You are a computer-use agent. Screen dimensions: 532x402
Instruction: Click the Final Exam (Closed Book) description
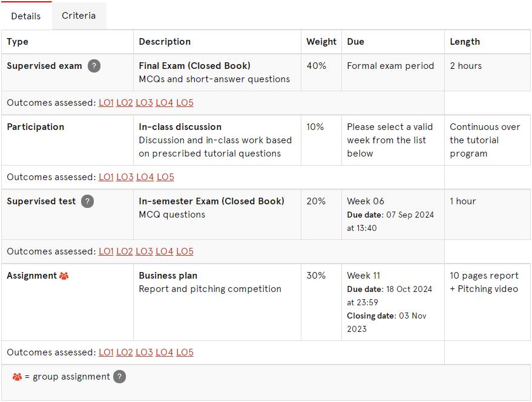(x=195, y=66)
